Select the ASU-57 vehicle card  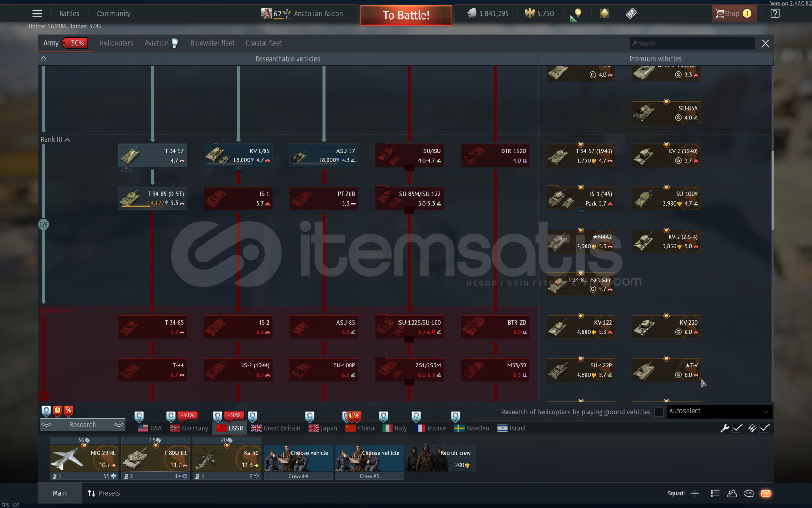pos(324,155)
